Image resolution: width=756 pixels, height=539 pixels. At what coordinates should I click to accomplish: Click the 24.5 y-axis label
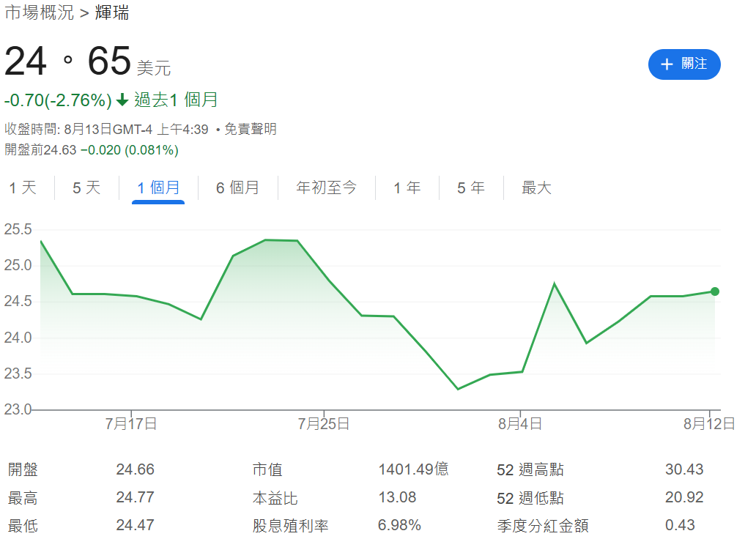coord(18,301)
